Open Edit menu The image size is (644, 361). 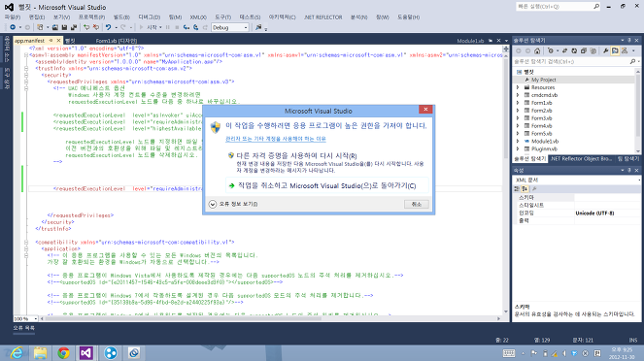tap(37, 17)
